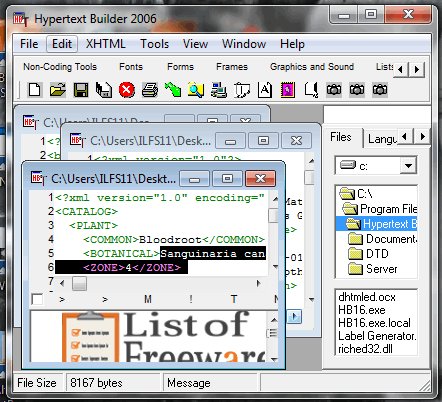Screen dimensions: 442x402
Task: Click side panel tabs scroll-left arrow
Action: [405, 136]
